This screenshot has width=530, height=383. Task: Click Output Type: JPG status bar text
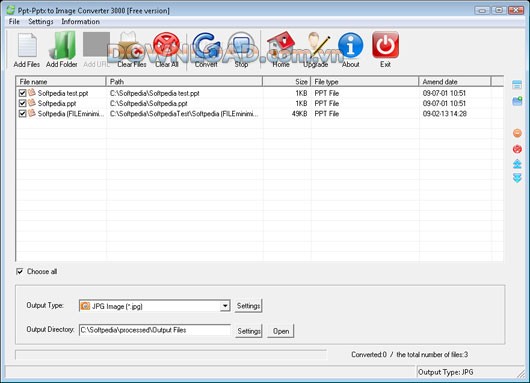[445, 372]
